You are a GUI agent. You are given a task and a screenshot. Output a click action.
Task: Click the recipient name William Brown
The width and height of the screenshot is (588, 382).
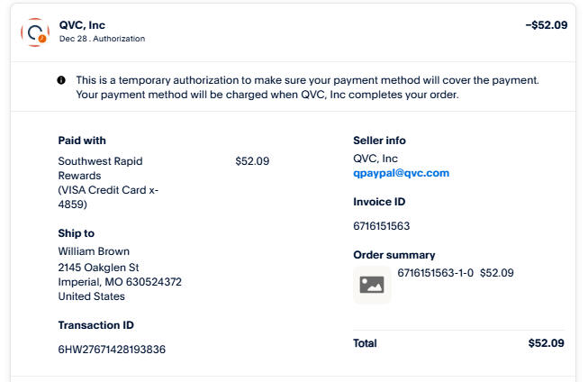94,250
